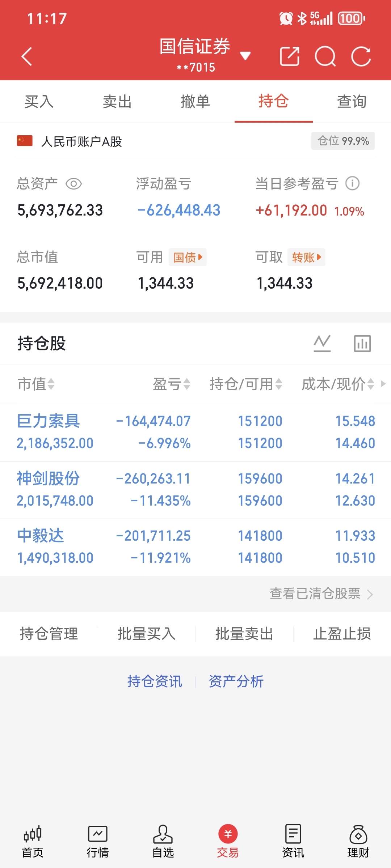Expand the 国信证券 account dropdown arrow

click(245, 56)
